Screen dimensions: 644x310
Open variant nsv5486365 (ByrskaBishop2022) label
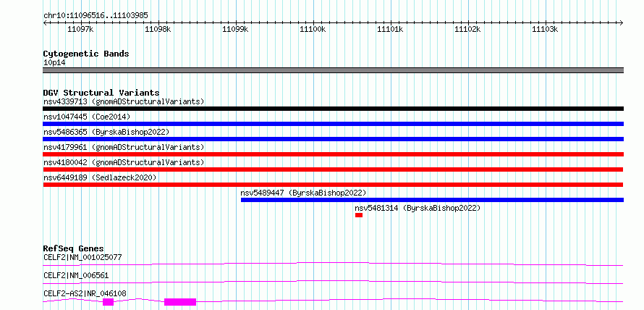pos(106,132)
